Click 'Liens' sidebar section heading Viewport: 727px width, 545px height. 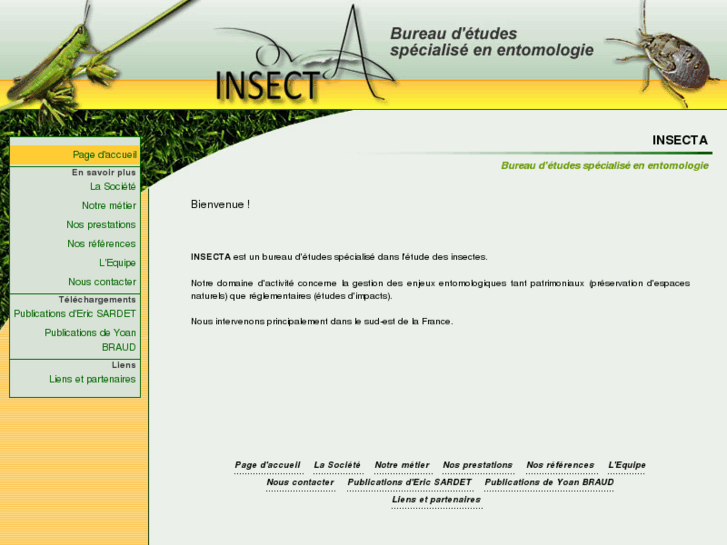(x=124, y=365)
